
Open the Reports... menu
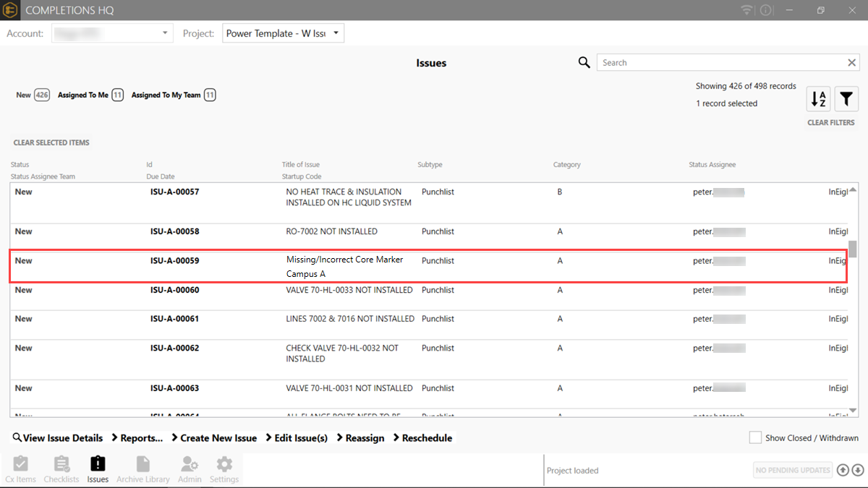(x=137, y=438)
